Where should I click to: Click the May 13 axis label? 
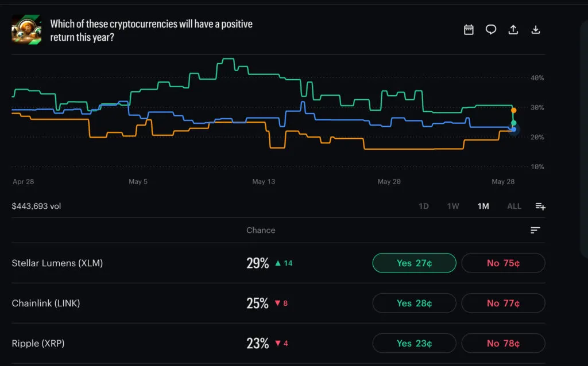264,181
